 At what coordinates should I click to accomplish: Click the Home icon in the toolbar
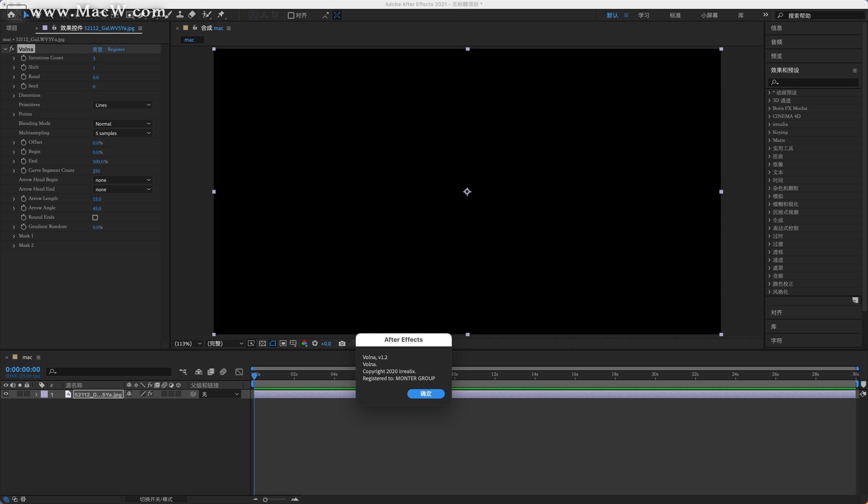tap(11, 15)
